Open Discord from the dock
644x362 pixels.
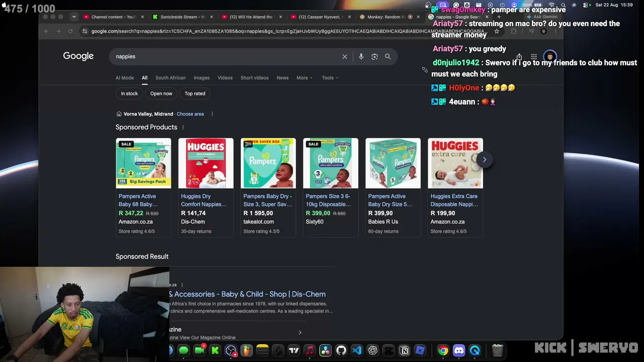(459, 350)
